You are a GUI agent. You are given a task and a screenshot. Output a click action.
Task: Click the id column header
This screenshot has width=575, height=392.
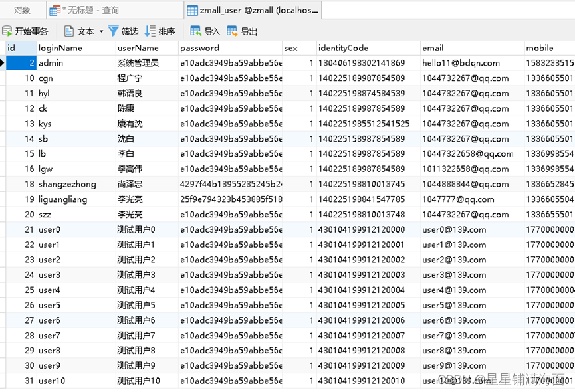tap(21, 48)
